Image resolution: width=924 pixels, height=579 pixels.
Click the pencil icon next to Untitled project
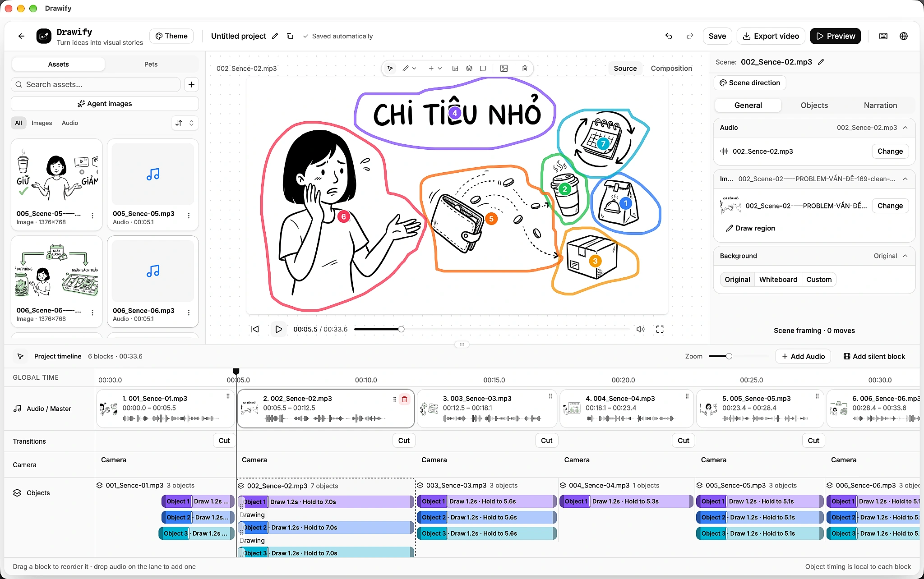(x=275, y=36)
